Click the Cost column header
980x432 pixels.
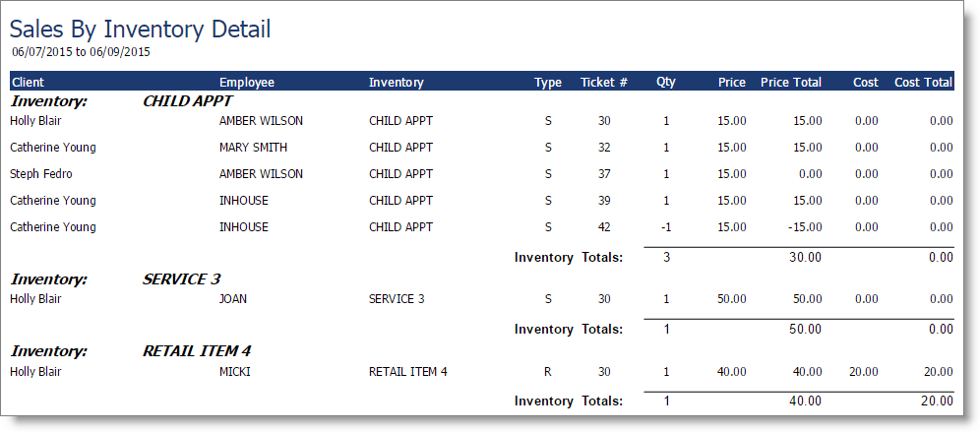[866, 82]
